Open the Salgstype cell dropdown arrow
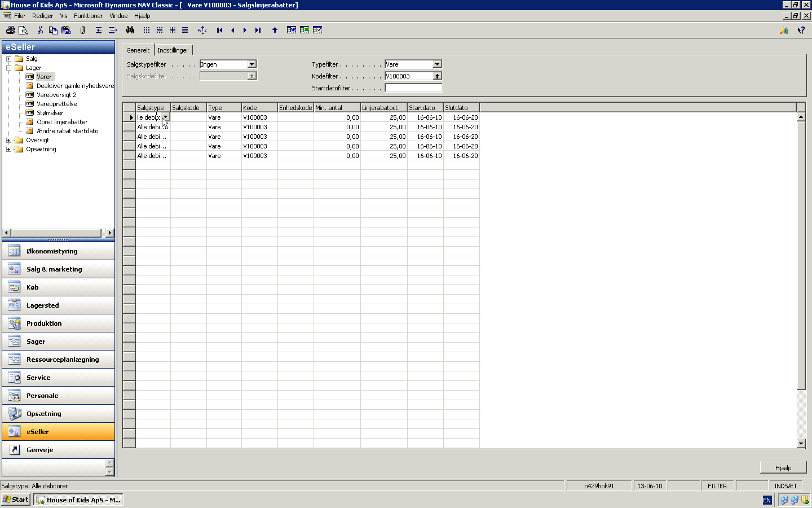The height and width of the screenshot is (508, 812). (165, 117)
